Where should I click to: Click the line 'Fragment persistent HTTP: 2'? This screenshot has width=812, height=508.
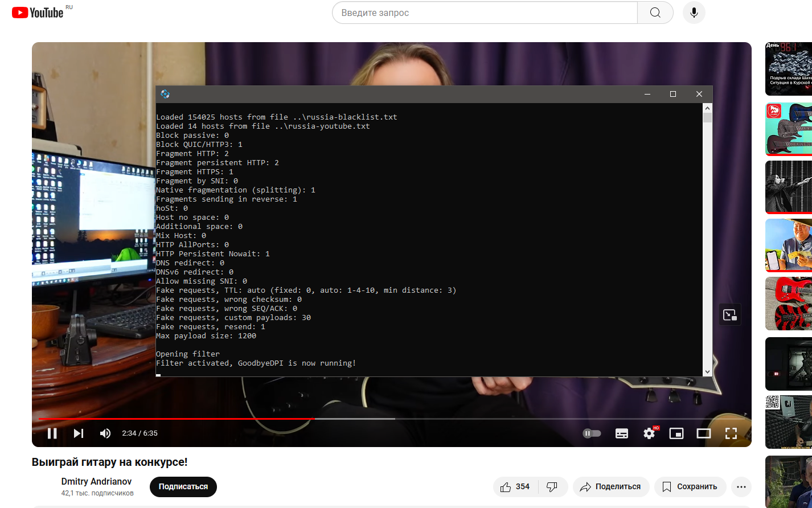pos(218,163)
